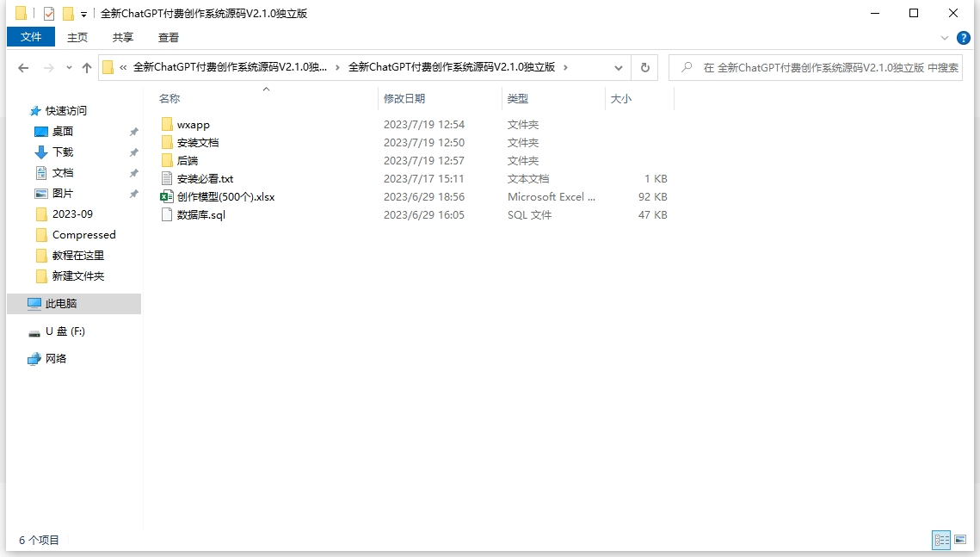This screenshot has height=557, width=980.
Task: Open the 查看 ribbon tab
Action: pos(169,38)
